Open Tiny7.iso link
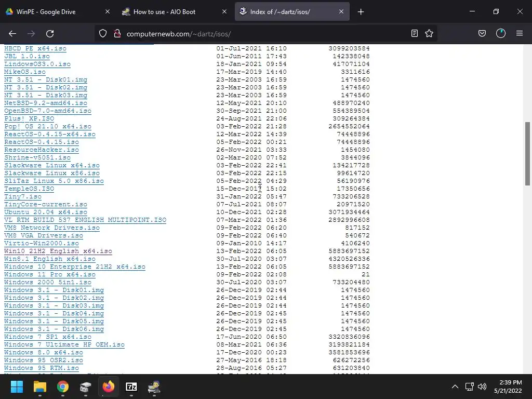This screenshot has height=399, width=532. 23,196
